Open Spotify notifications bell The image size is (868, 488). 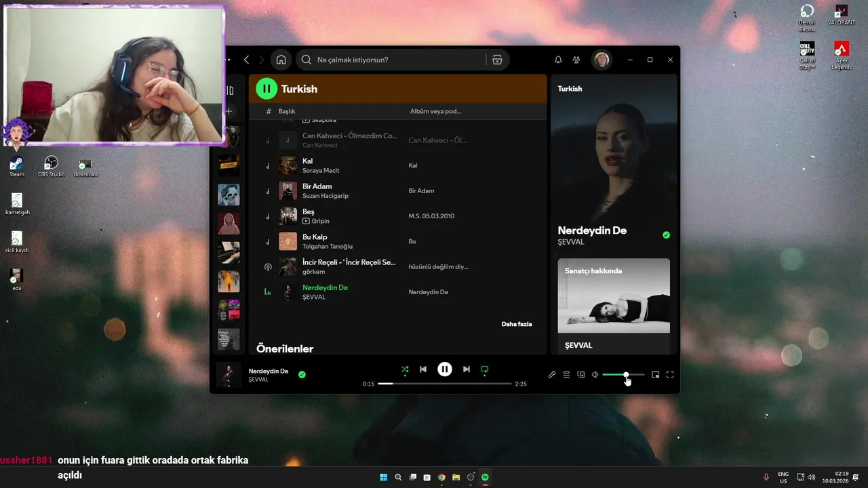point(558,60)
